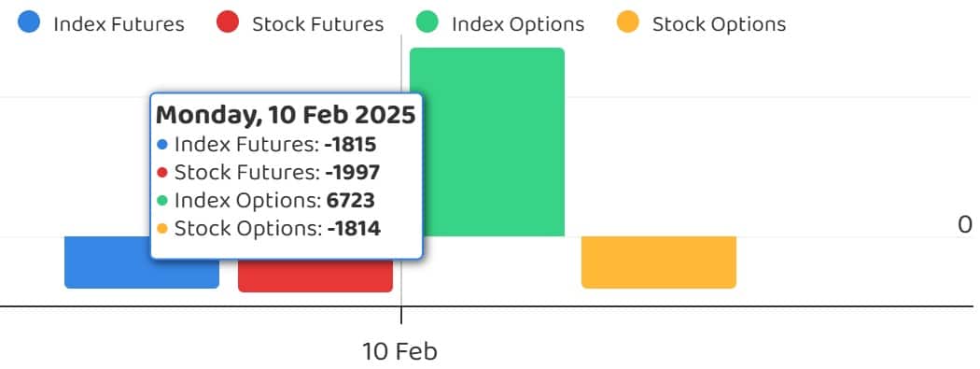
Task: Click the blue bullet in the tooltip
Action: click(162, 145)
